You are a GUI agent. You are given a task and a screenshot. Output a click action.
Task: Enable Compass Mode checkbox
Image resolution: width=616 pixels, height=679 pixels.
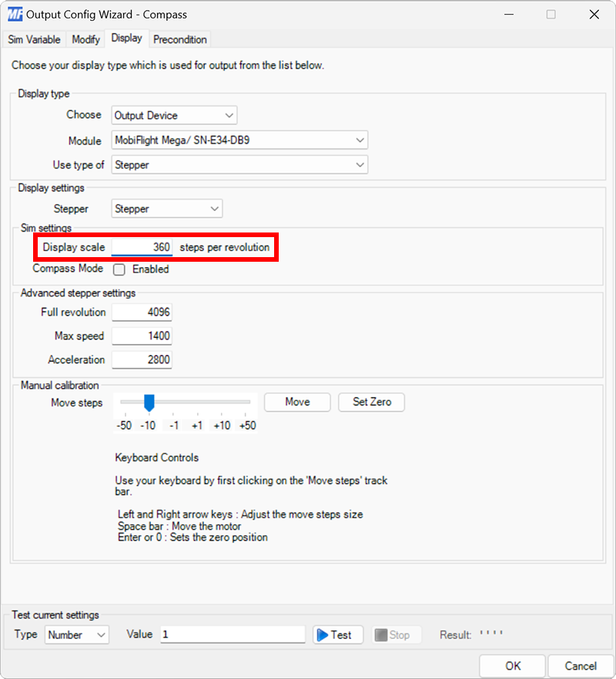point(119,269)
